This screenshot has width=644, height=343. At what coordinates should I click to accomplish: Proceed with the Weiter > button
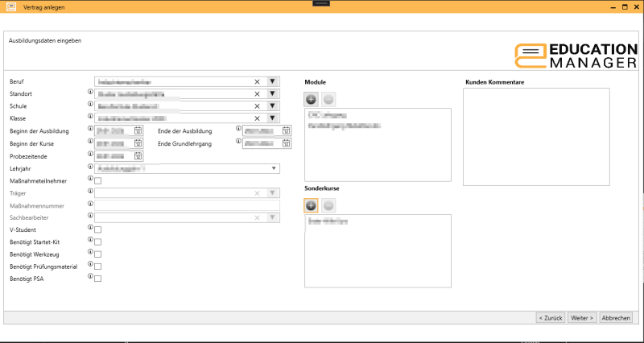point(581,318)
